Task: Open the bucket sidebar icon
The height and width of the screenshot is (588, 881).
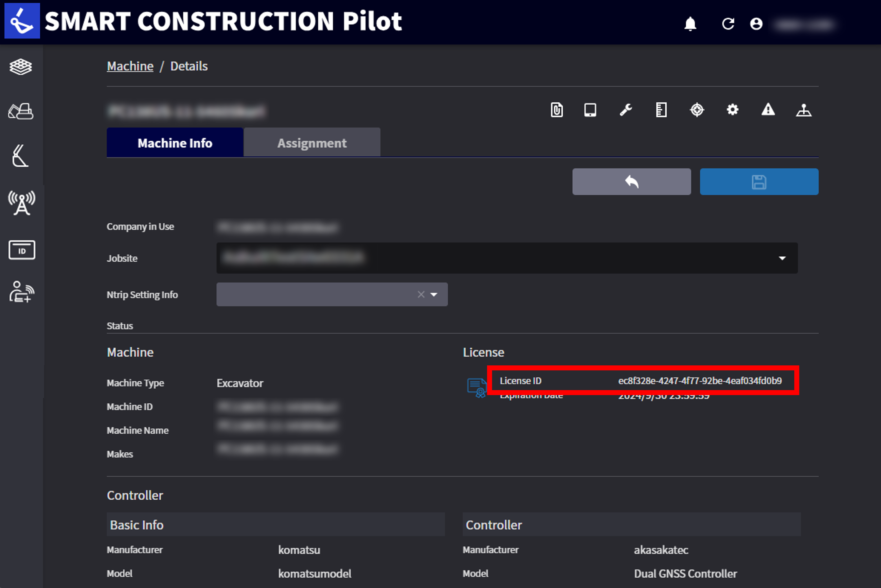Action: tap(21, 155)
